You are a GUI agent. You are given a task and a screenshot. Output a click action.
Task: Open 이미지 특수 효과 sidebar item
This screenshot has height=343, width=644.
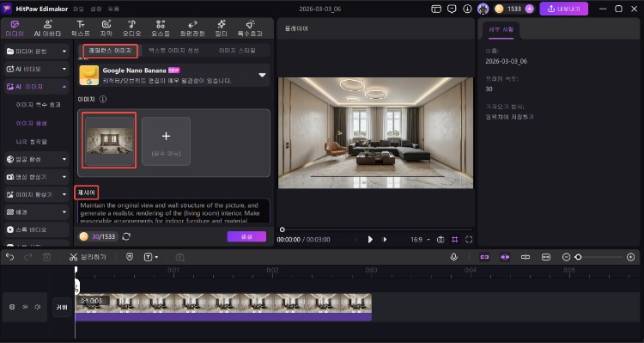pos(38,105)
